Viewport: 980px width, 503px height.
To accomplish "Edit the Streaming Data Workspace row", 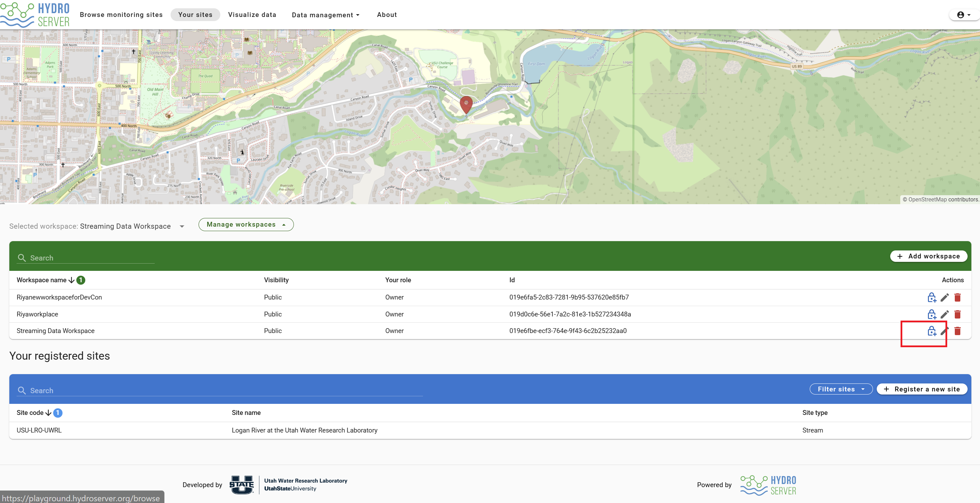I will coord(945,331).
